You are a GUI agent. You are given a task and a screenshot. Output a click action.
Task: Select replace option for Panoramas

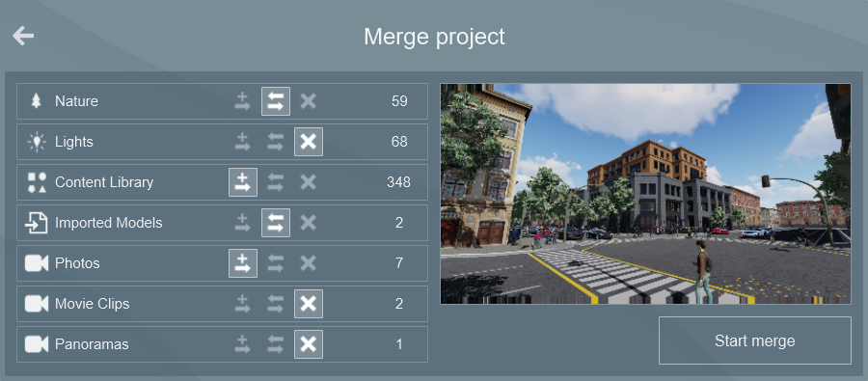276,344
